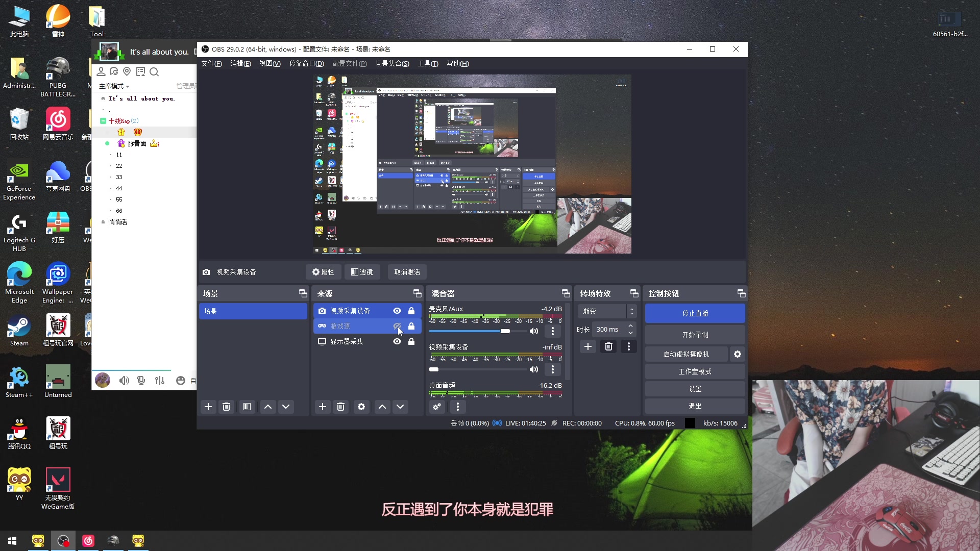Click the 场景 move up arrow icon
The image size is (980, 551).
pos(267,406)
